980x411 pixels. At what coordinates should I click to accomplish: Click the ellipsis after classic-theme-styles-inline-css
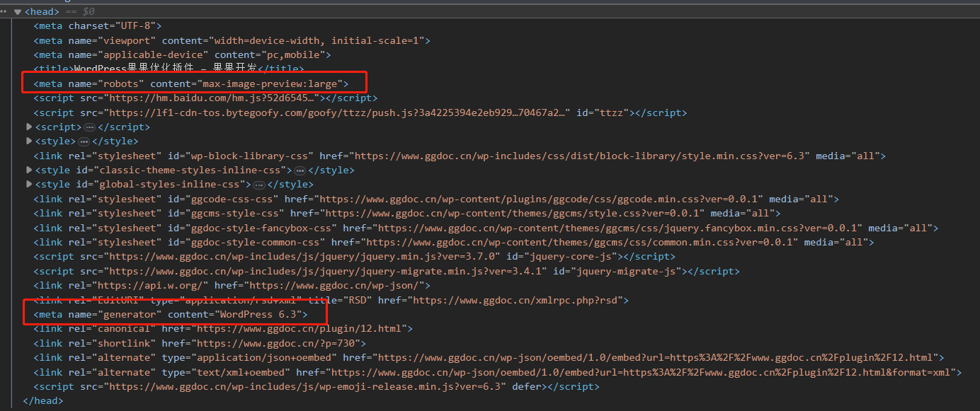click(300, 170)
